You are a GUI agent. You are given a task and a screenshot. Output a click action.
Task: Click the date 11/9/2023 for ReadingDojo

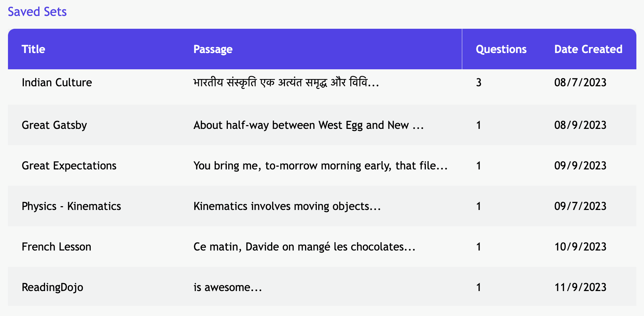point(580,287)
